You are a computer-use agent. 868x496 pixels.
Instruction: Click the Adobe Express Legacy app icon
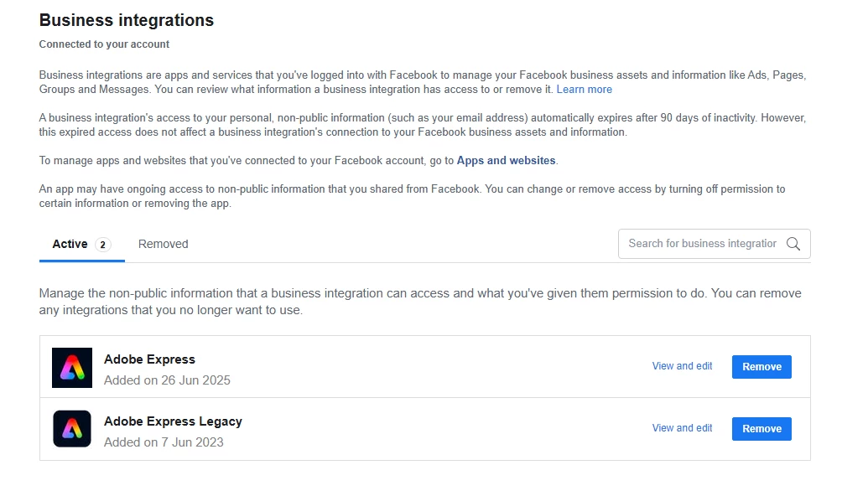pyautogui.click(x=72, y=430)
